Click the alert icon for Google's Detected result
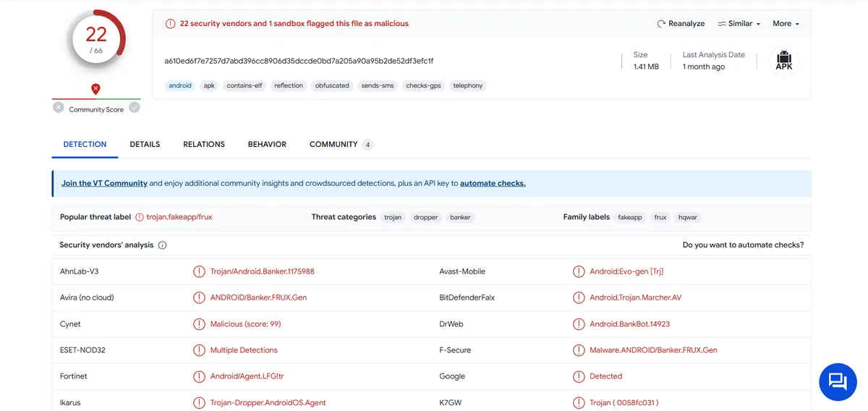 click(579, 376)
